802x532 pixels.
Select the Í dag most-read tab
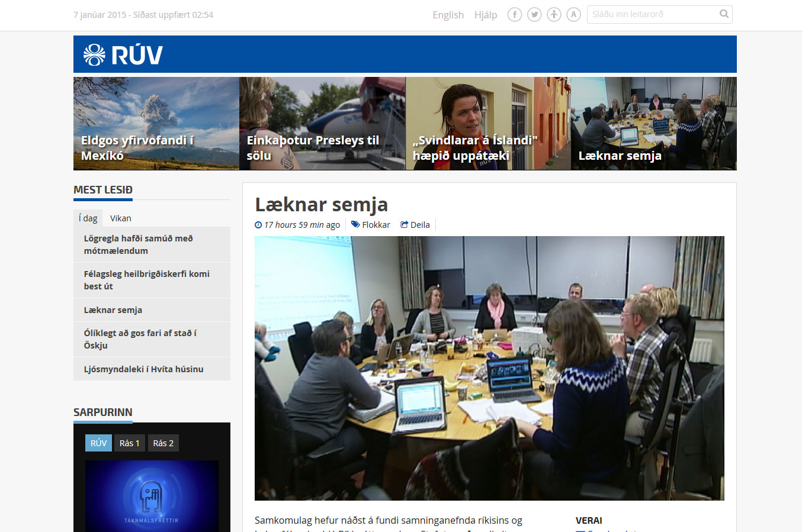(88, 218)
